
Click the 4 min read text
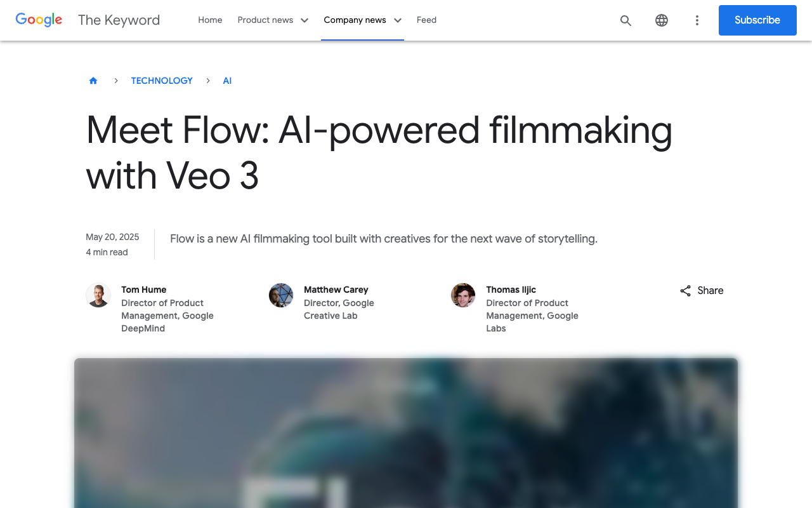107,252
